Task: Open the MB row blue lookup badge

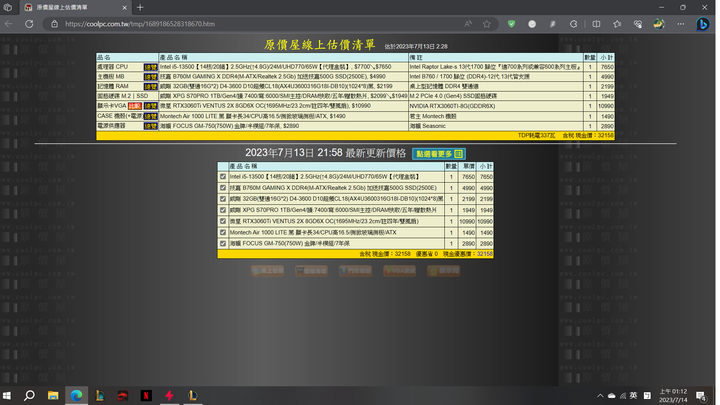Action: (150, 77)
